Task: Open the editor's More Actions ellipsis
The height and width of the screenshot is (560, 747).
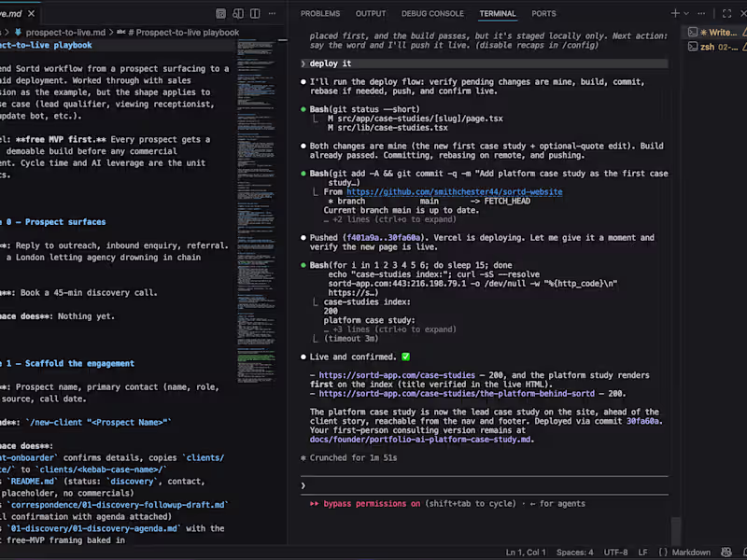Action: coord(272,13)
